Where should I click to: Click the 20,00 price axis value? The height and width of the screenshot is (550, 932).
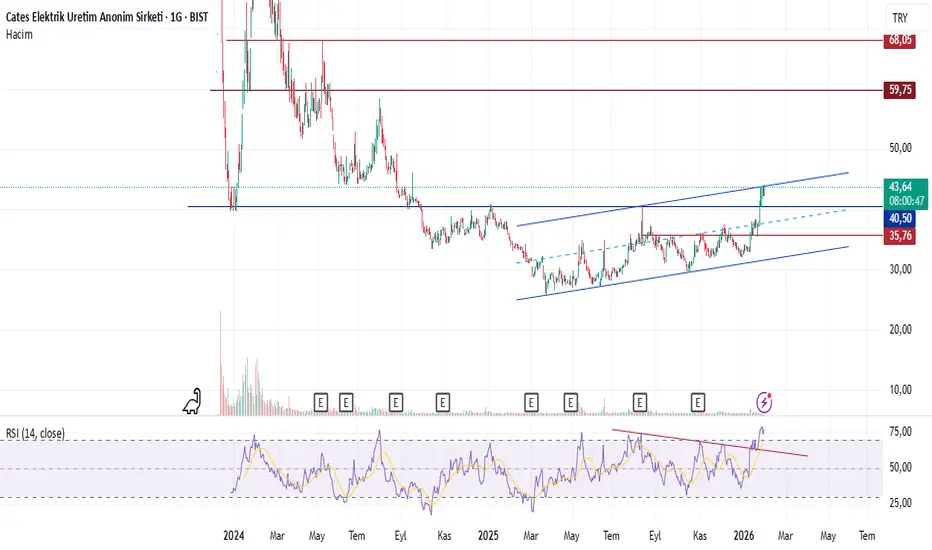coord(900,329)
